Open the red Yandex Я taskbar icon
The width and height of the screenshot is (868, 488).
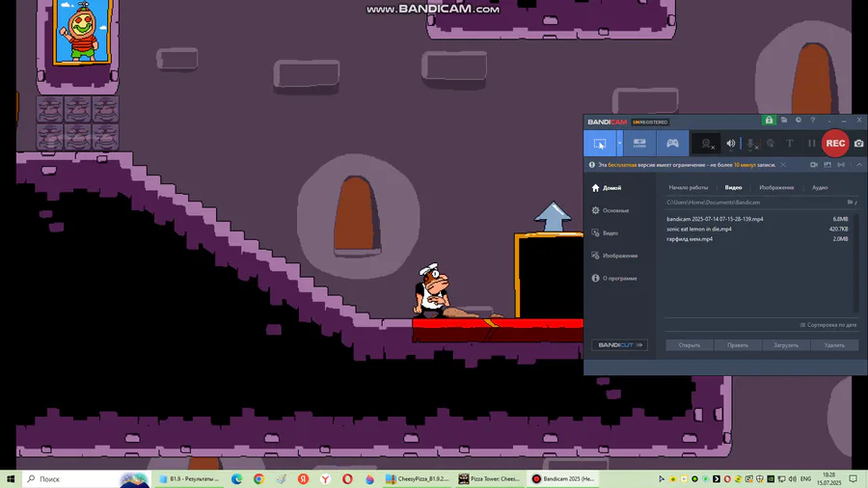[x=303, y=479]
